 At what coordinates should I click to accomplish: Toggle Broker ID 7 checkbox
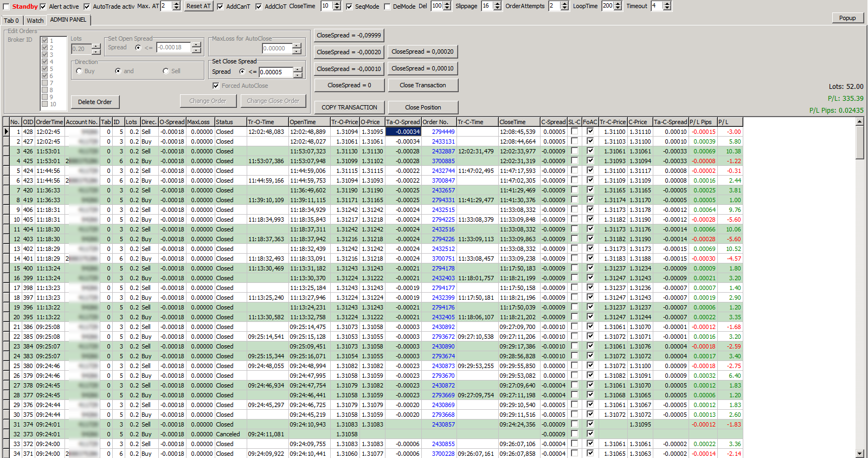coord(45,83)
